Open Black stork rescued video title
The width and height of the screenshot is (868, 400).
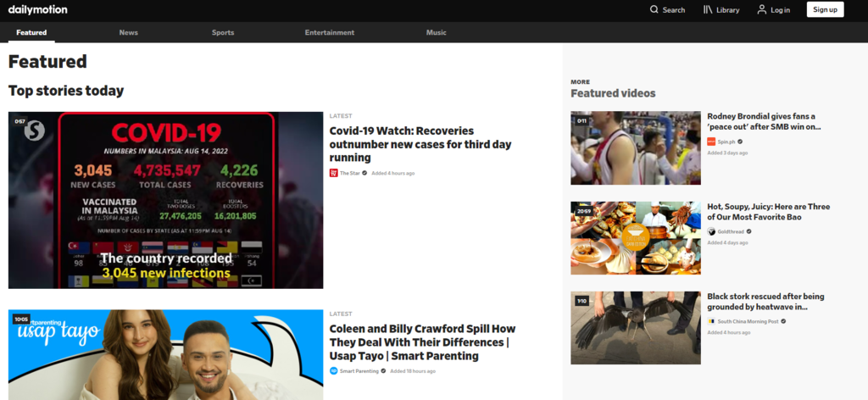point(765,302)
